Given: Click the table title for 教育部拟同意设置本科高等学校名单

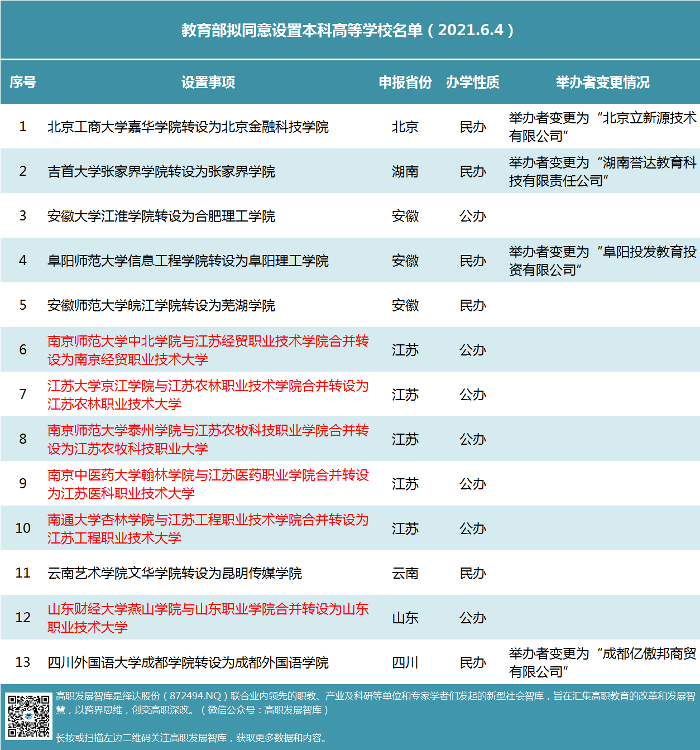Looking at the screenshot, I should pyautogui.click(x=349, y=31).
